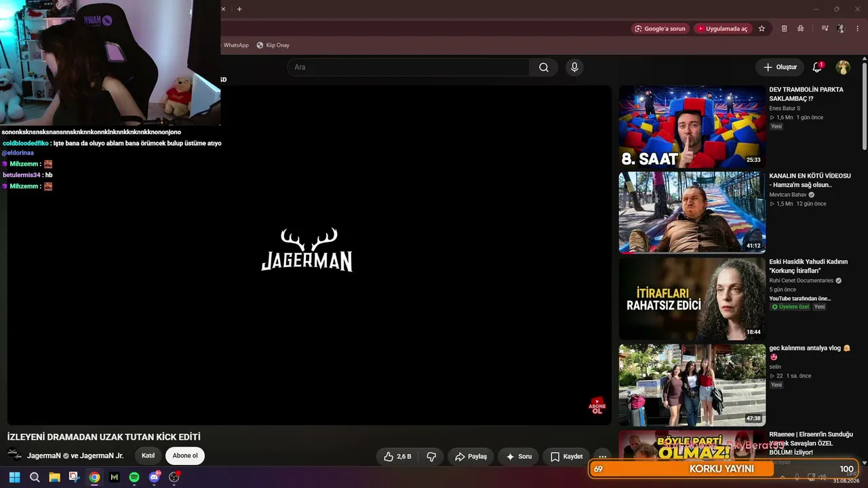Open the Mevtcan Bahav channel name
The width and height of the screenshot is (868, 488).
788,195
